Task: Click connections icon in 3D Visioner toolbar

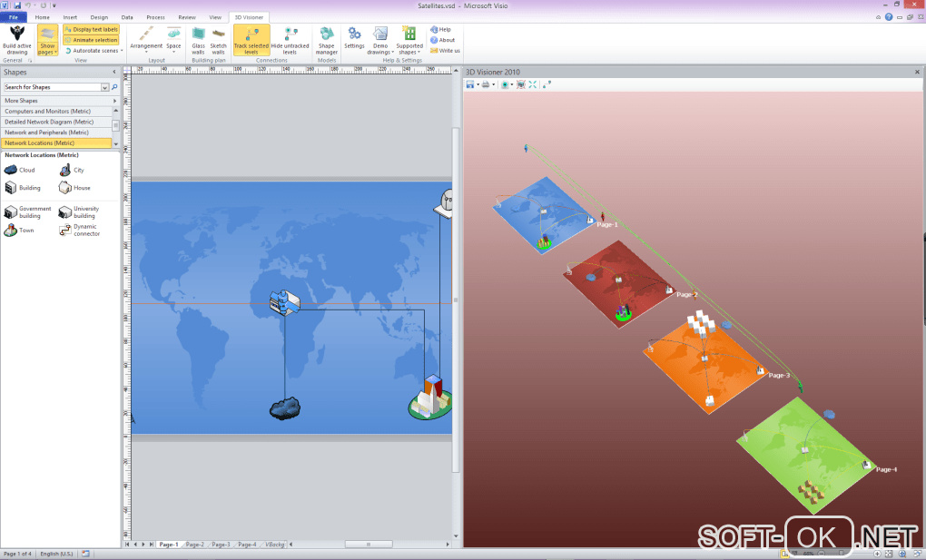Action: [x=547, y=84]
